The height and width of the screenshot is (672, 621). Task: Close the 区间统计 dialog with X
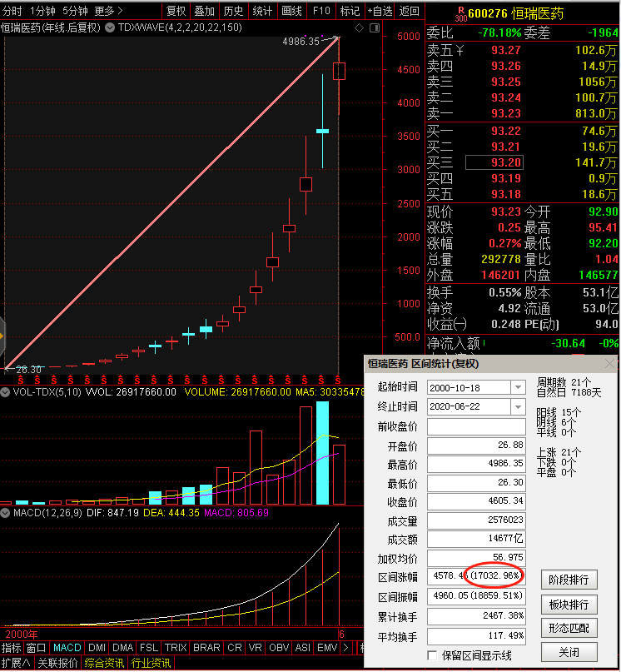pyautogui.click(x=609, y=364)
